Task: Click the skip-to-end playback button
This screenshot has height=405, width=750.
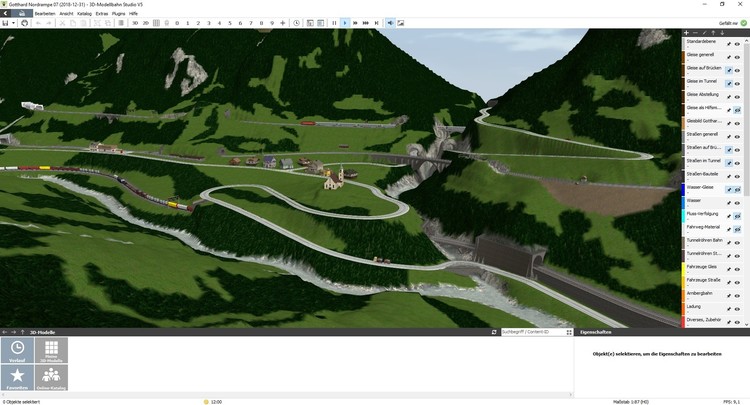Action: pyautogui.click(x=376, y=23)
